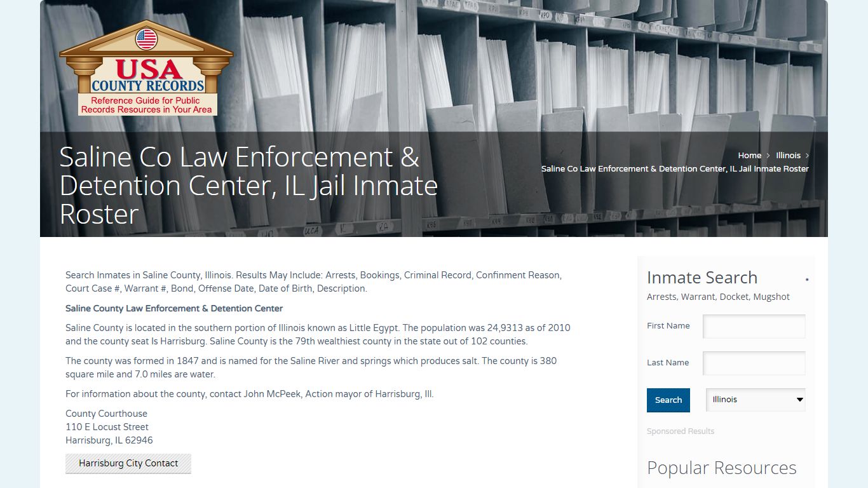868x488 pixels.
Task: Click the chevron arrow after Home breadcrumb
Action: 768,156
